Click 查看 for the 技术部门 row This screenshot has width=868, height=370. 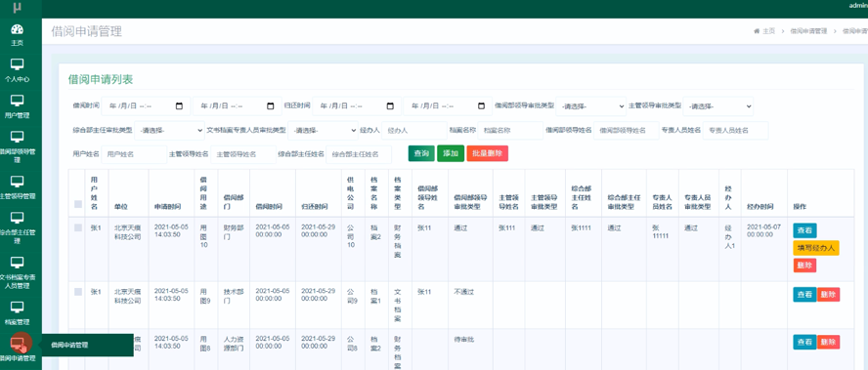[x=804, y=295]
